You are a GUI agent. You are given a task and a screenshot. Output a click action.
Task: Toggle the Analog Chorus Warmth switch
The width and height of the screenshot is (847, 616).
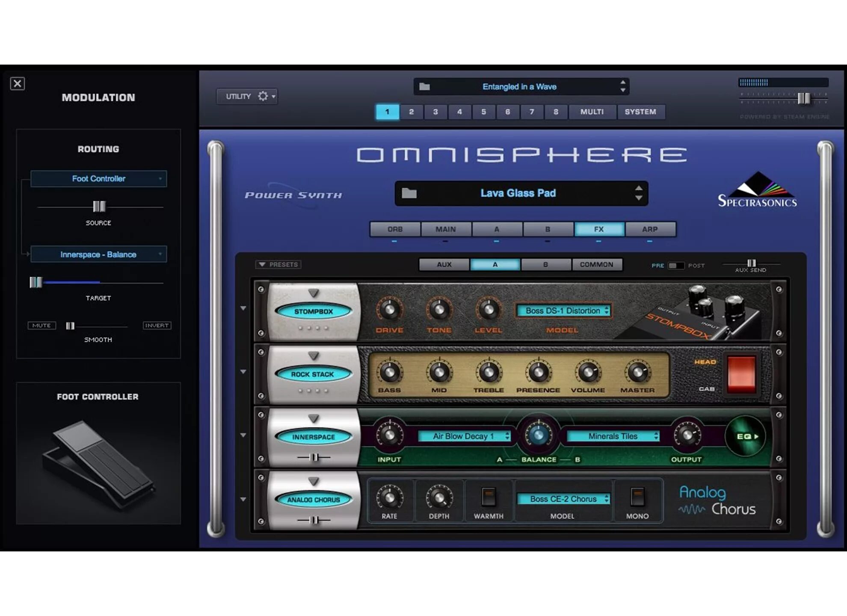489,497
